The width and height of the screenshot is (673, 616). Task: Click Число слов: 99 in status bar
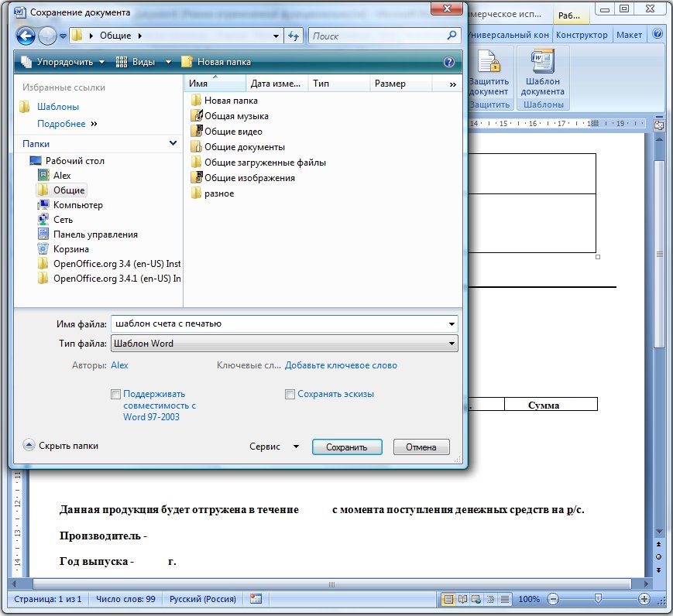tap(125, 599)
